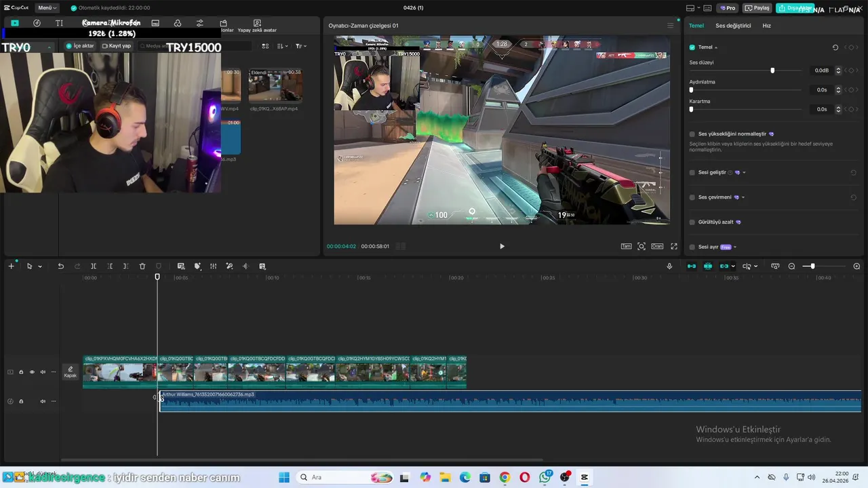
Task: Enable Gürültüyü azalt checkbox
Action: coord(692,222)
